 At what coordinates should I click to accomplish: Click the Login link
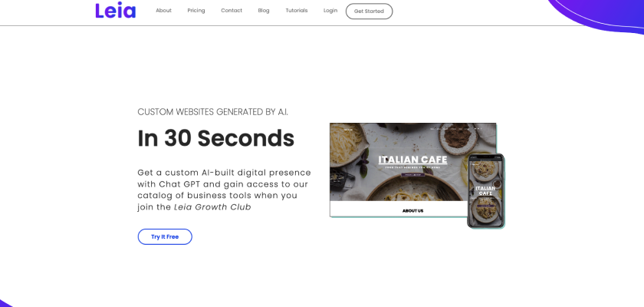point(330,11)
